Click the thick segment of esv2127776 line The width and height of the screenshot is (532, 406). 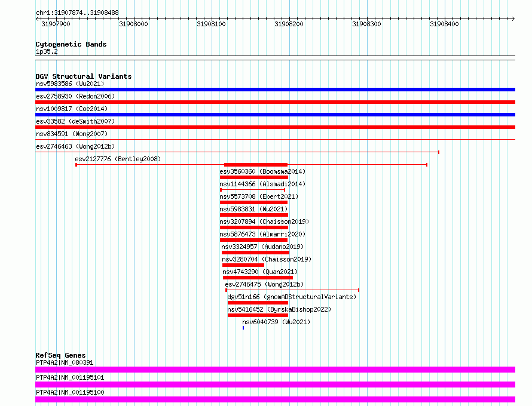(x=256, y=165)
